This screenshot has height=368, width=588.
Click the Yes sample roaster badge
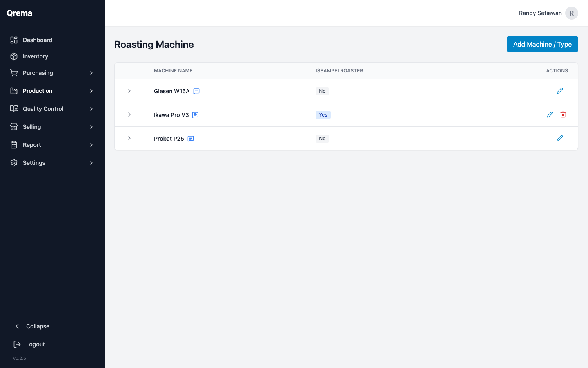323,114
